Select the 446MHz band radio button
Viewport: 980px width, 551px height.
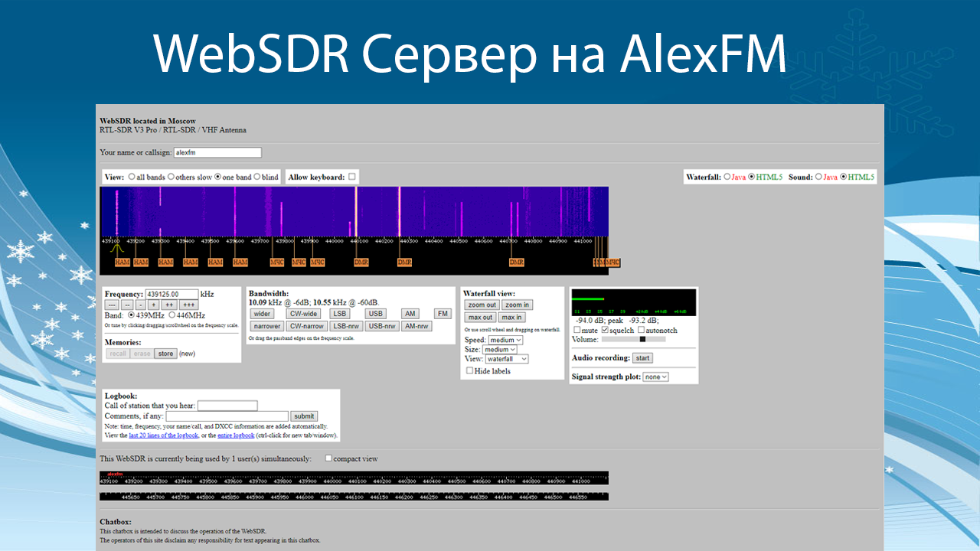[171, 315]
